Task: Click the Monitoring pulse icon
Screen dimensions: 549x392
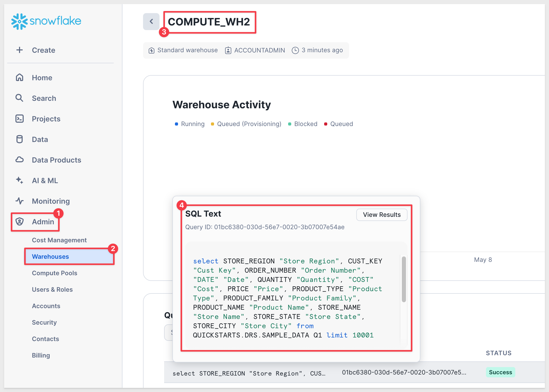Action: (20, 201)
